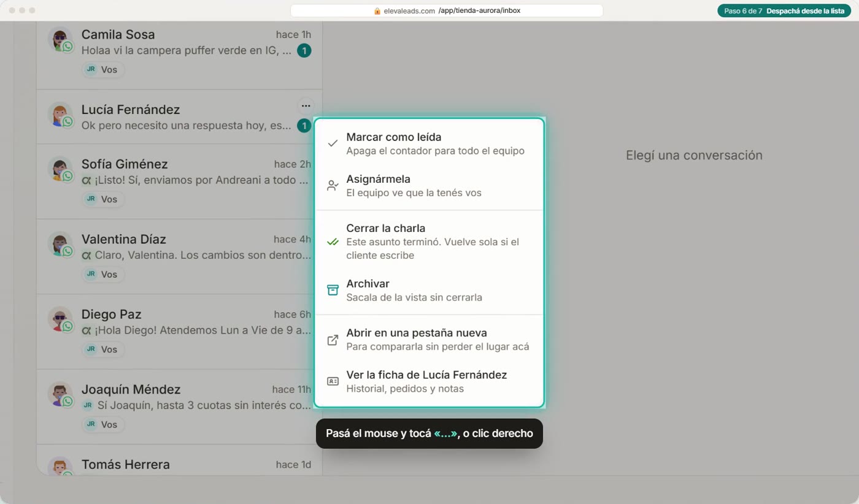
Task: Click the name Diego Paz
Action: (x=112, y=315)
